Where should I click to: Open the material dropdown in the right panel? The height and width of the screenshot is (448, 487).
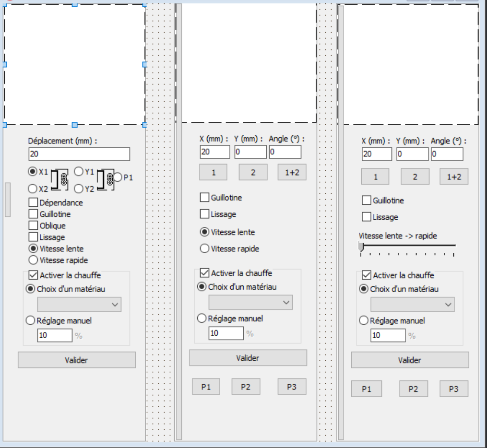tap(412, 305)
